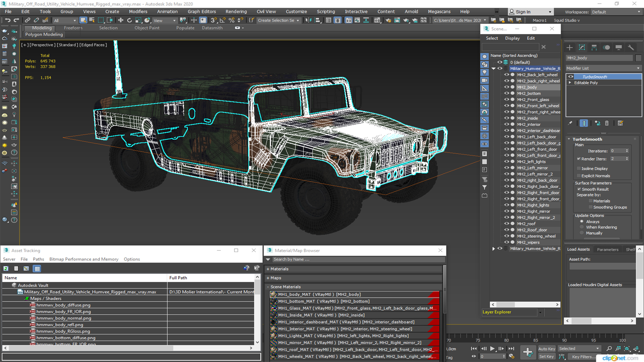Open the Workspaces Default dropdown
The image size is (644, 362).
(616, 12)
